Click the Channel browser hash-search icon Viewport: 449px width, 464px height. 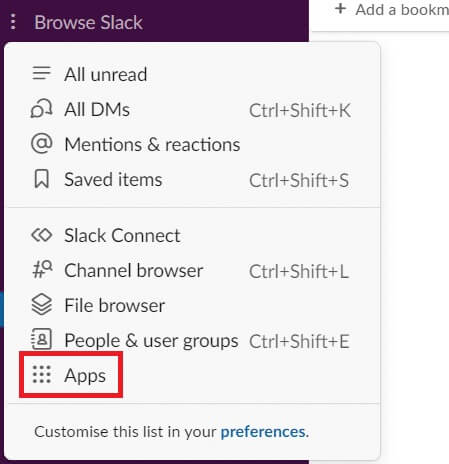[42, 269]
